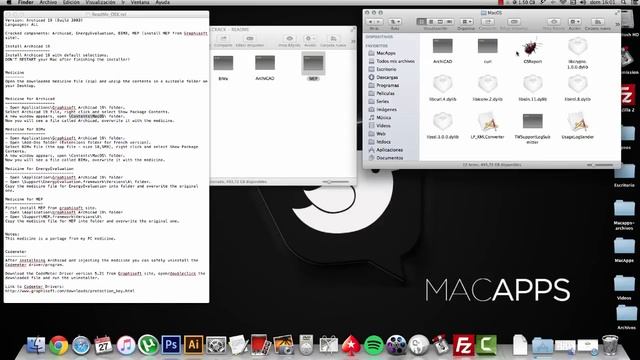Click the Compartir button in MacOS window
Viewport: 640px width, 360px height.
click(x=488, y=22)
